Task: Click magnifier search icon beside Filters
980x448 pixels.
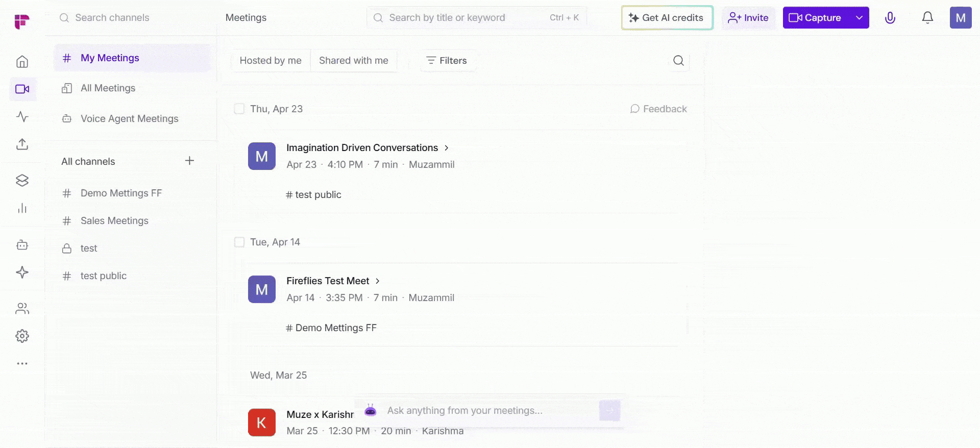Action: tap(678, 61)
